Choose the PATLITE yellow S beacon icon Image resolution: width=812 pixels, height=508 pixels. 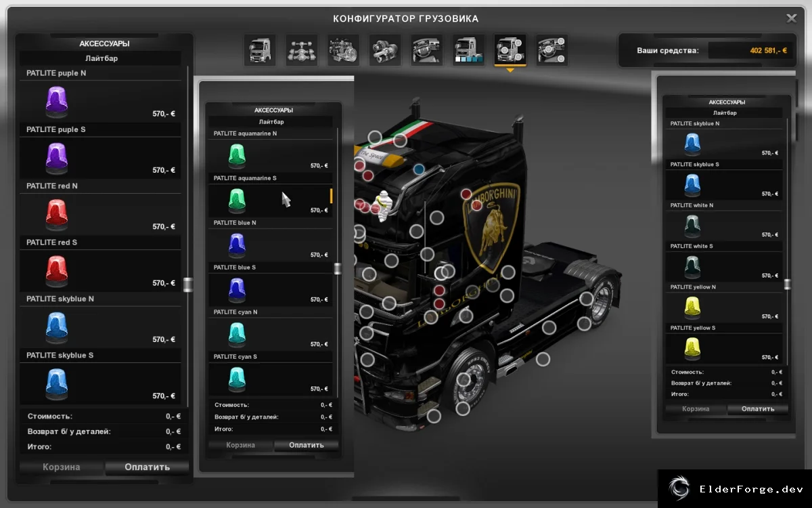692,347
